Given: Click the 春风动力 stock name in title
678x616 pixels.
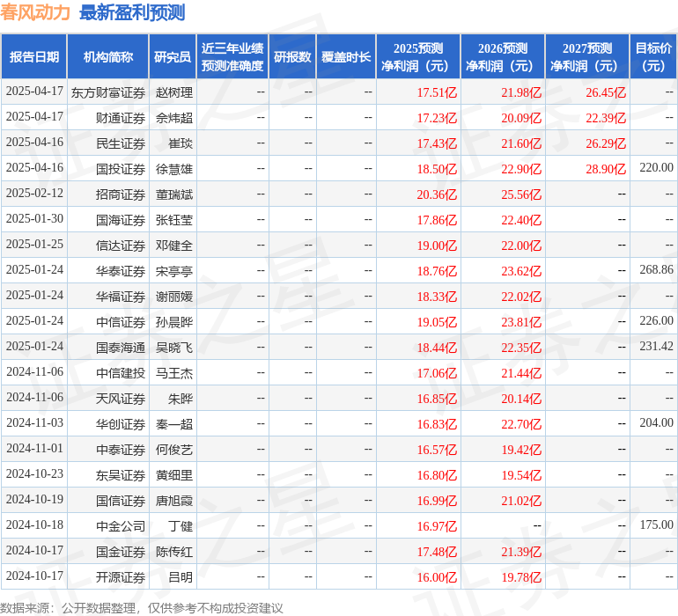Looking at the screenshot, I should 36,12.
